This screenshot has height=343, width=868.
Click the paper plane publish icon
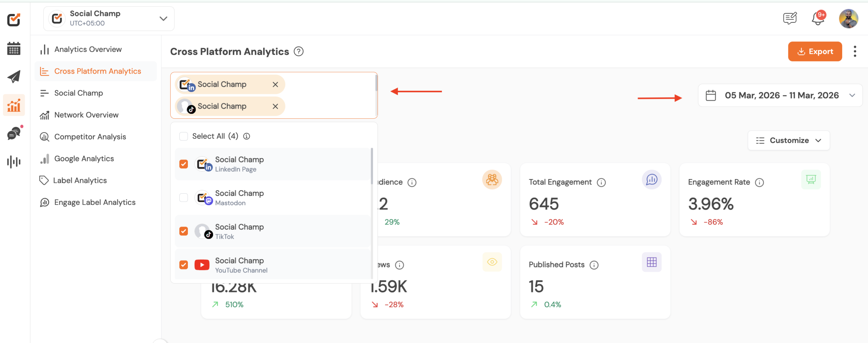tap(14, 77)
